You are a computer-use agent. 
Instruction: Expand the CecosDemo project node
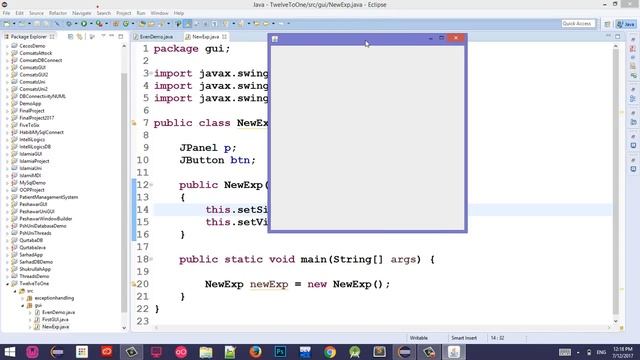tap(7, 46)
